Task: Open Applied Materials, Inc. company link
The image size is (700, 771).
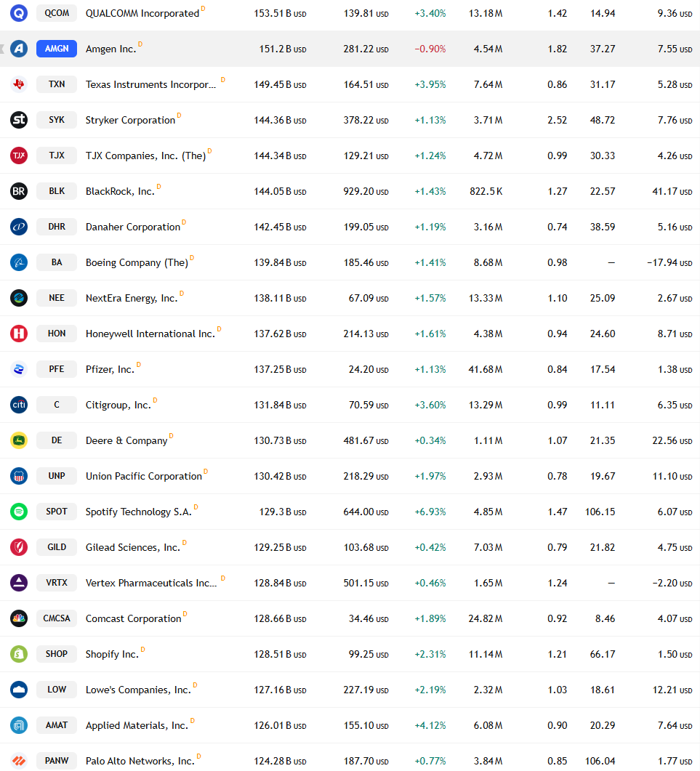Action: coord(137,726)
